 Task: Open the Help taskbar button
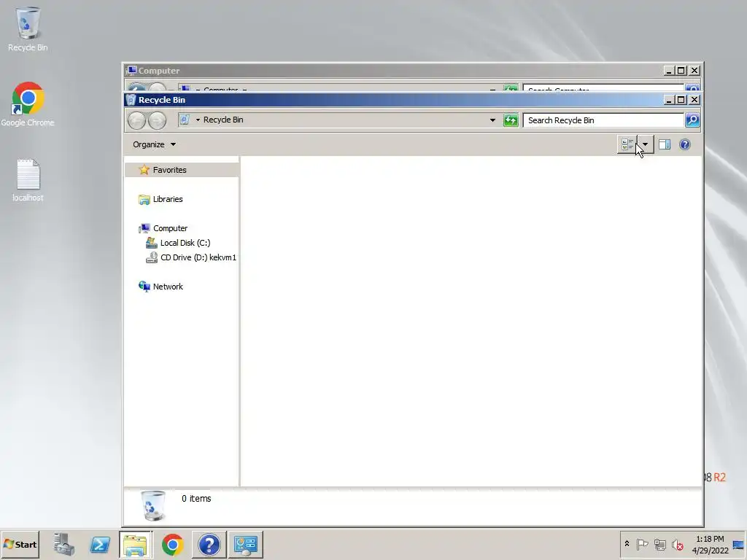[209, 544]
